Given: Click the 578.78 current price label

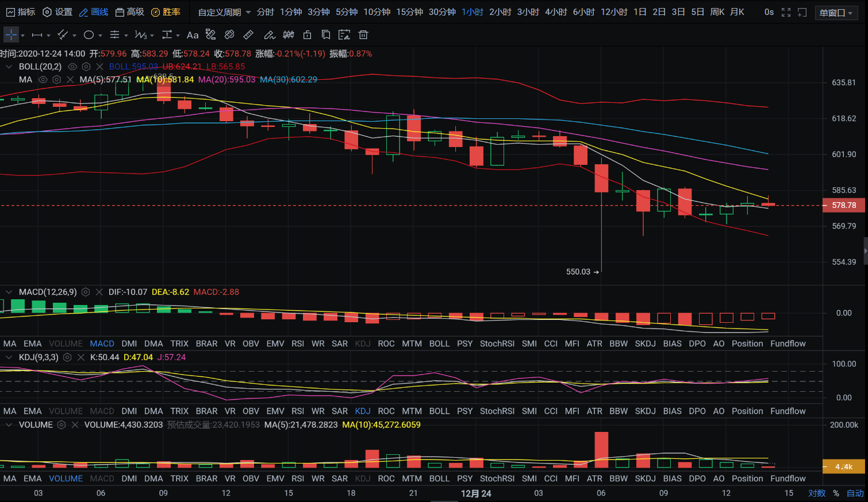Looking at the screenshot, I should point(843,206).
